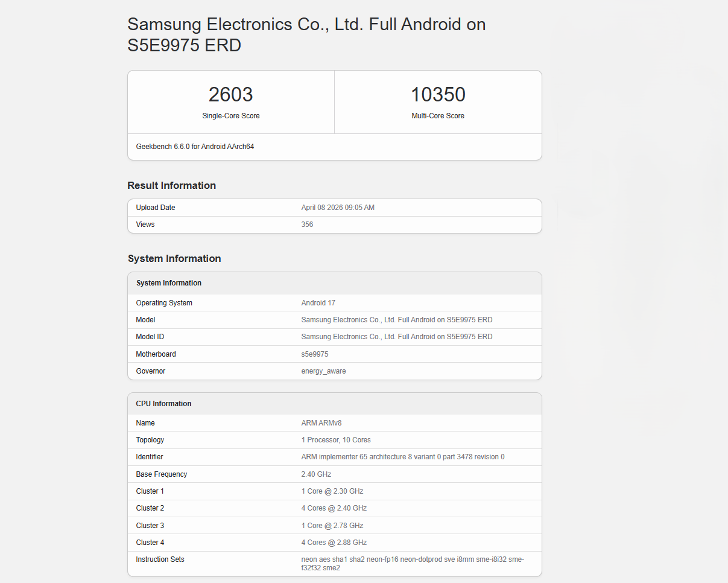728x583 pixels.
Task: Click the Base Frequency 2.40 GHz value
Action: (x=316, y=474)
